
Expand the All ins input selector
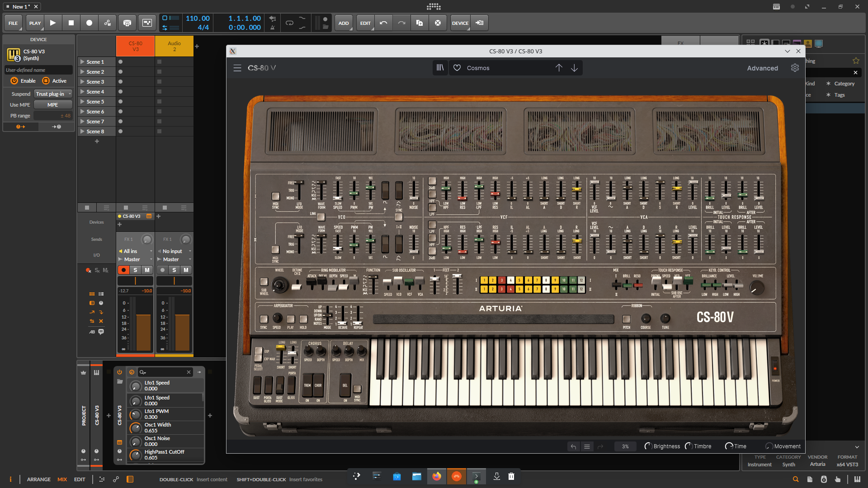pyautogui.click(x=134, y=251)
